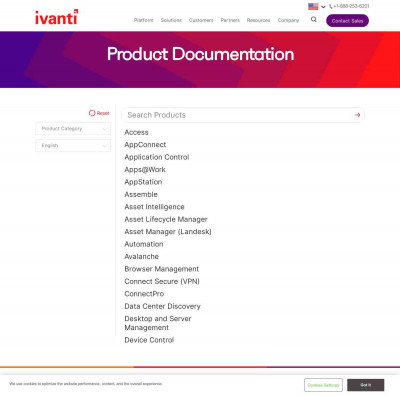Screen dimensions: 400x396
Task: Click the Contact Sales button
Action: 347,21
